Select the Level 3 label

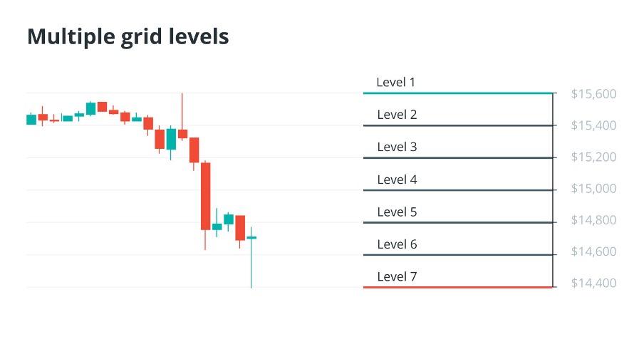tap(396, 147)
